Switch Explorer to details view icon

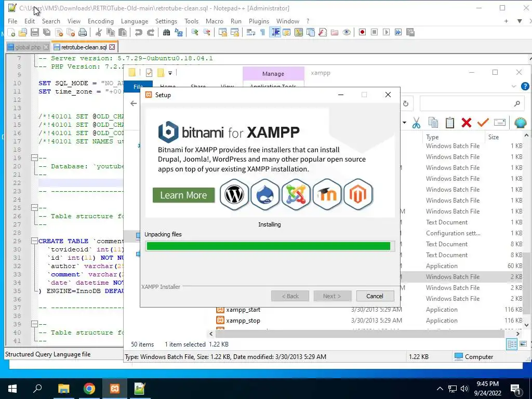point(512,344)
